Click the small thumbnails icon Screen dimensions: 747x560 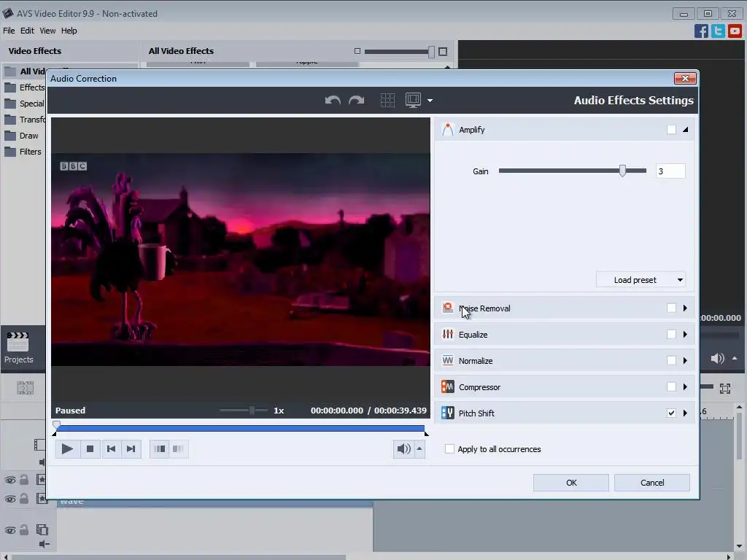click(357, 51)
